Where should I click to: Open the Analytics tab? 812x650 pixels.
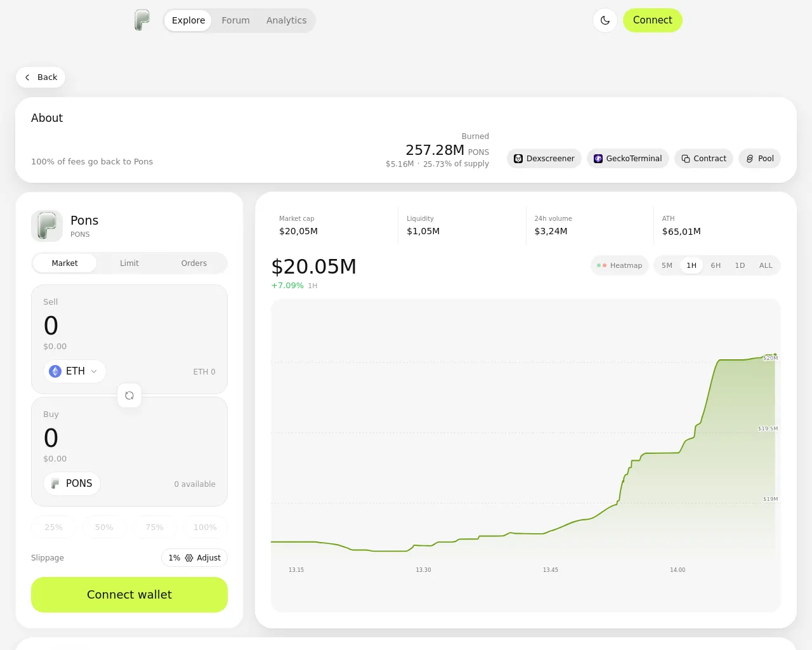tap(286, 20)
